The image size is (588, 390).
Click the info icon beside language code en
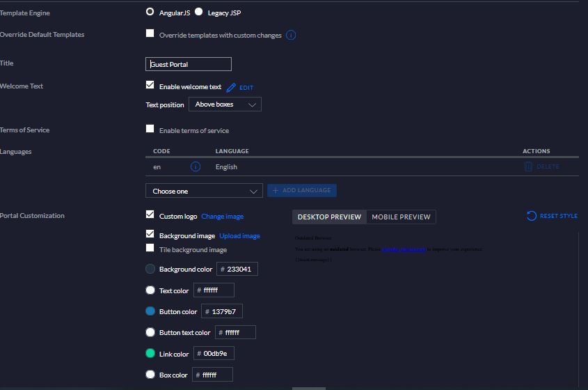pyautogui.click(x=196, y=167)
